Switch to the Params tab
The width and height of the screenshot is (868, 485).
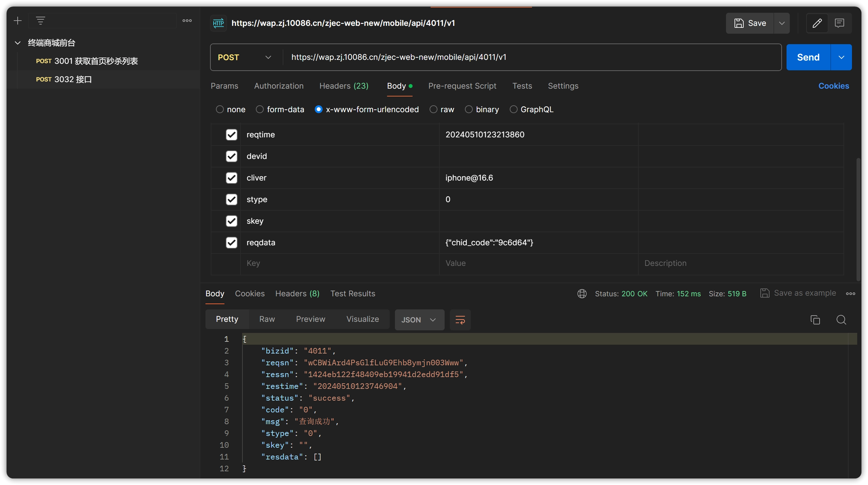(224, 86)
